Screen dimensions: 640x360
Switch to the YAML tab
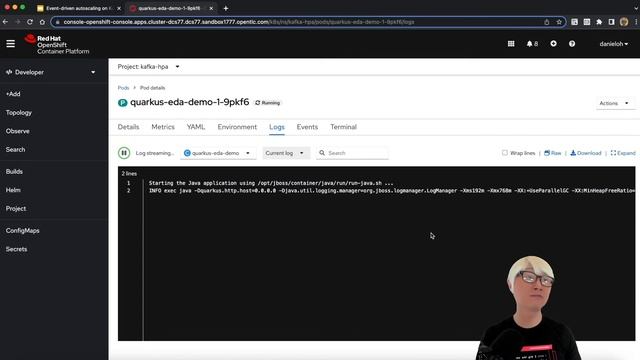click(x=196, y=127)
